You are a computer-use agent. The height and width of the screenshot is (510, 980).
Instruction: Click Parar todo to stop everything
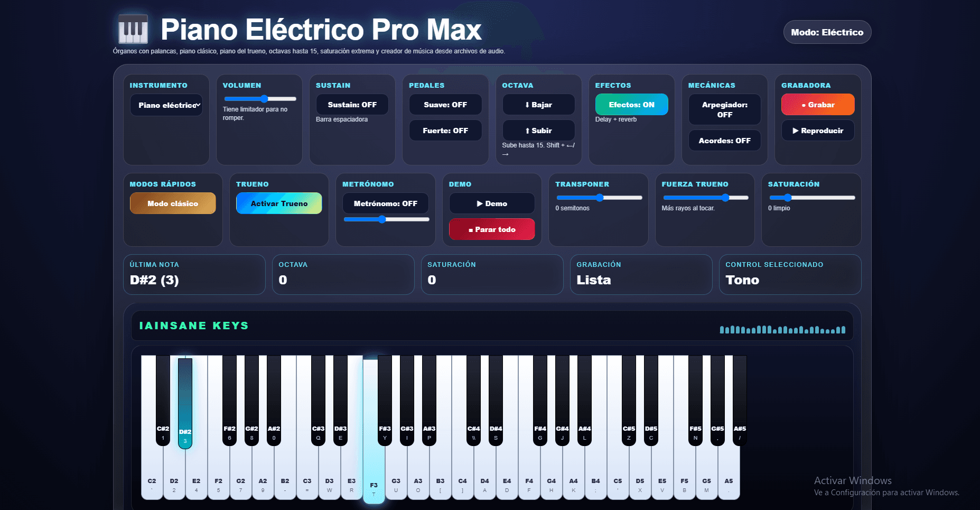pos(492,229)
